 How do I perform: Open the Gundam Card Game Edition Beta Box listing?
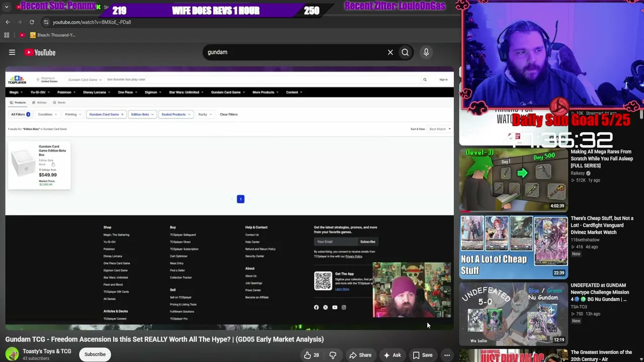pyautogui.click(x=39, y=165)
